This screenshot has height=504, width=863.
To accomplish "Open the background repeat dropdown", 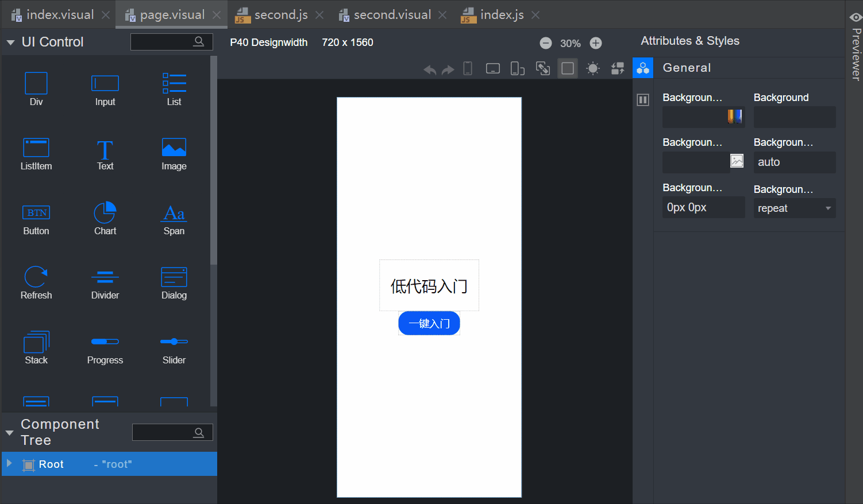I will (795, 208).
